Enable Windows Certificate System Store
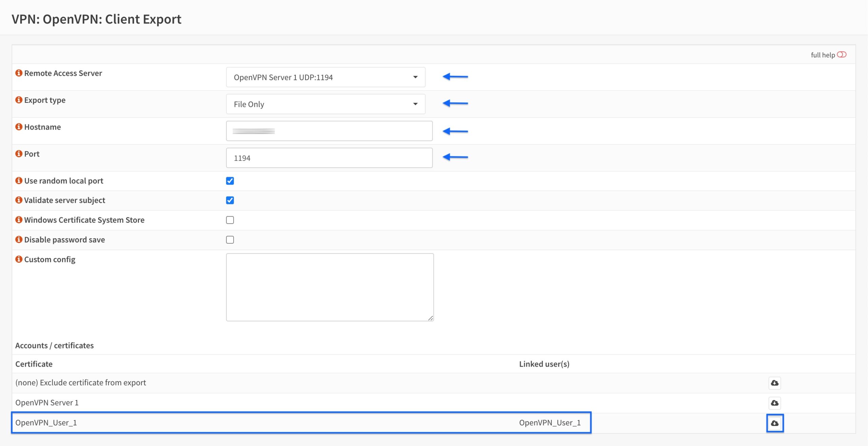The height and width of the screenshot is (446, 868). tap(230, 220)
